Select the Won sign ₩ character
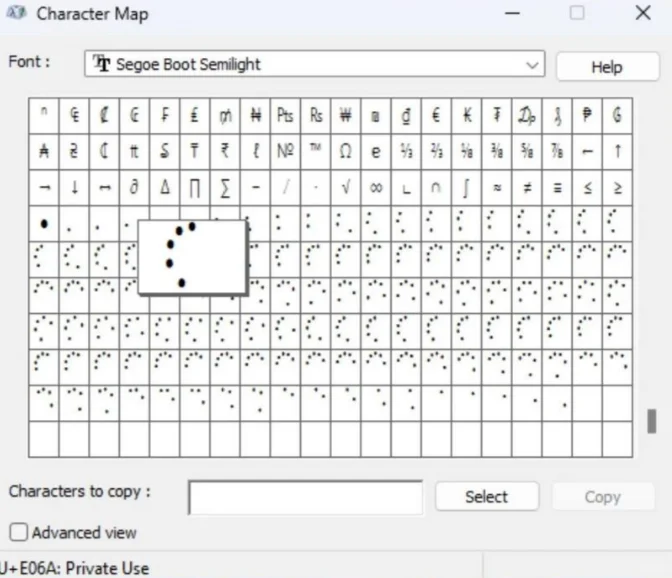The width and height of the screenshot is (672, 578). (346, 116)
